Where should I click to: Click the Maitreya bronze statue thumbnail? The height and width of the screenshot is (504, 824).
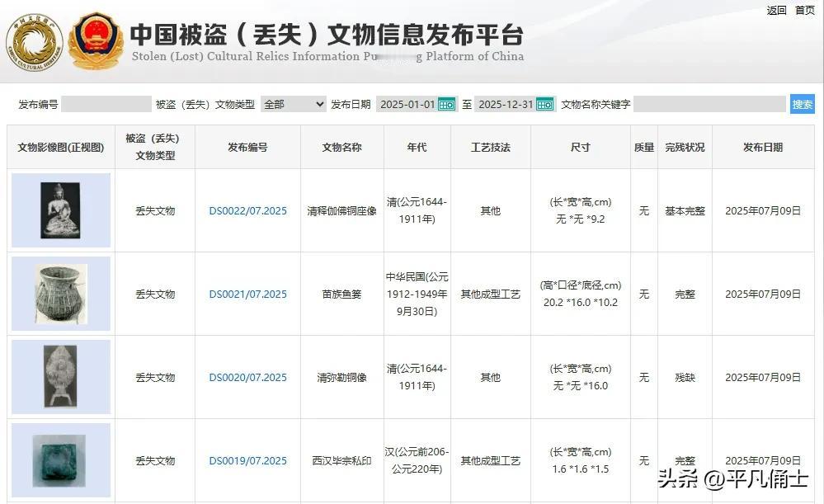tap(59, 377)
